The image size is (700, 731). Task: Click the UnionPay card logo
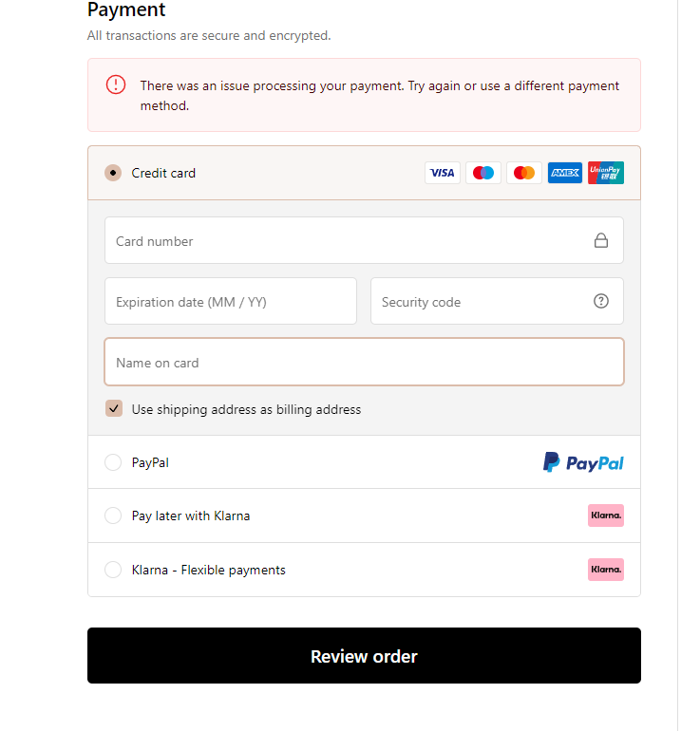coord(606,173)
